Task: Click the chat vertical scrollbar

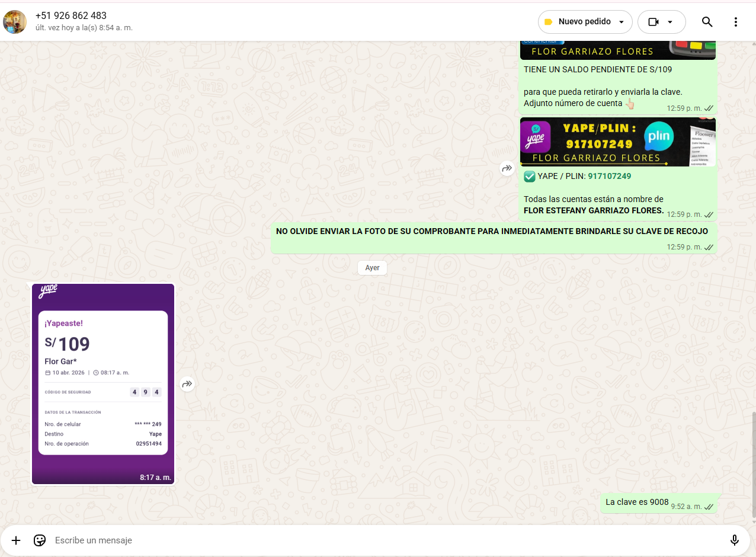Action: [x=753, y=462]
